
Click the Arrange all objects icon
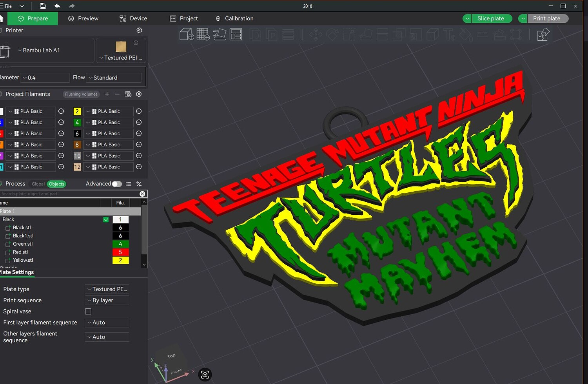(236, 34)
